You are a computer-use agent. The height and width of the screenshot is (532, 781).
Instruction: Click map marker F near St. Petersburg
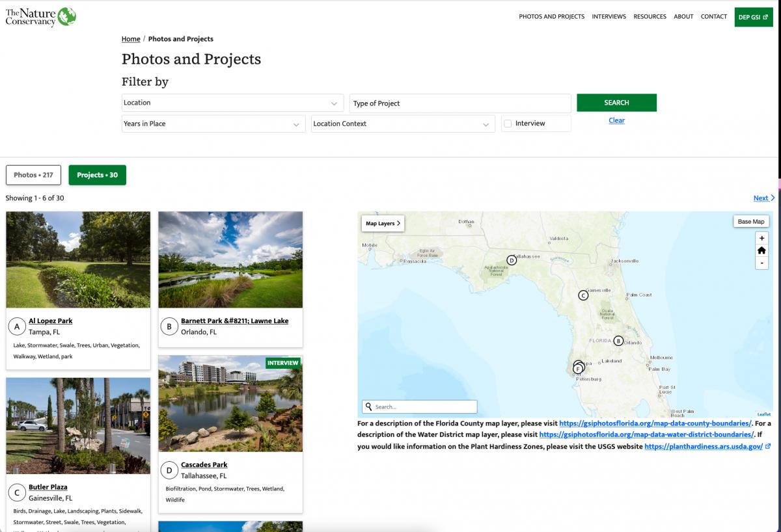tap(577, 369)
